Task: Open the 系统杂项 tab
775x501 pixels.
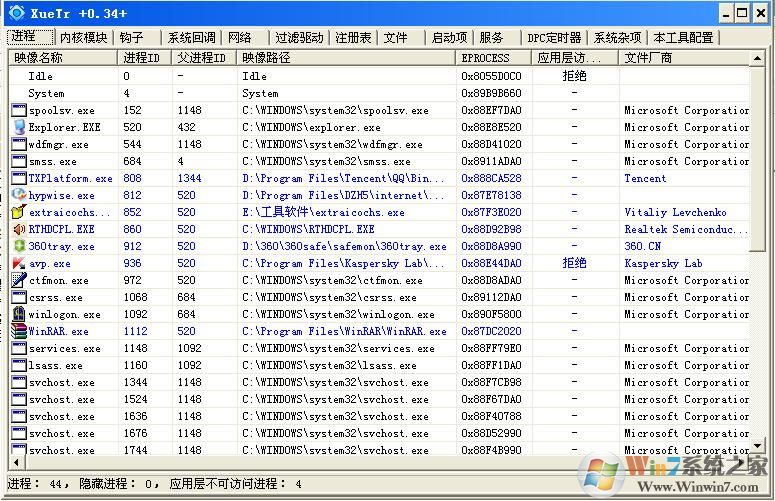Action: pyautogui.click(x=617, y=38)
